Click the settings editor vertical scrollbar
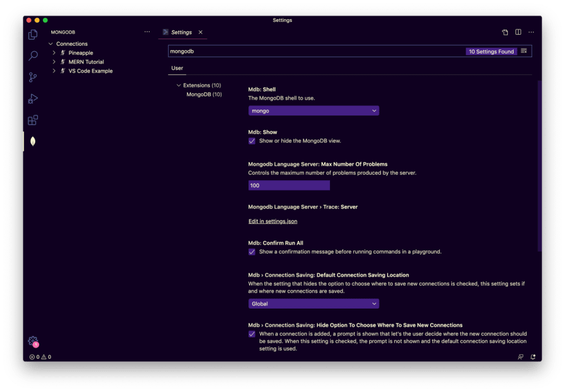The width and height of the screenshot is (565, 392). pos(539,166)
